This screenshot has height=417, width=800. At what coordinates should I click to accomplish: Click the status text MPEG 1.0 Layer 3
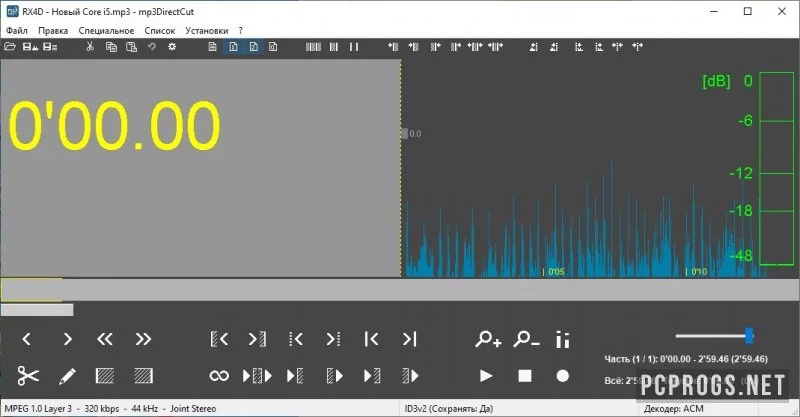coord(38,409)
